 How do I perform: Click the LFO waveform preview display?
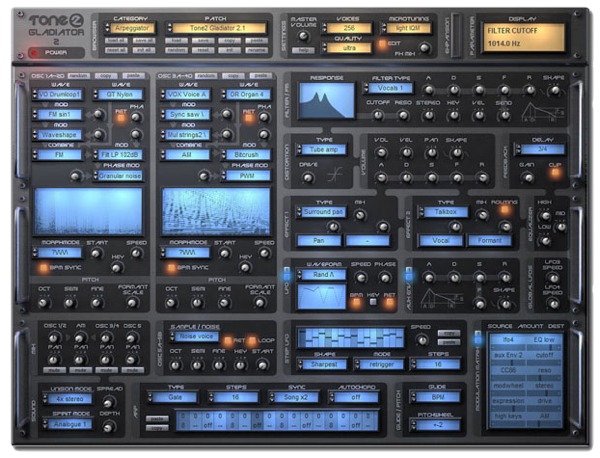322,297
